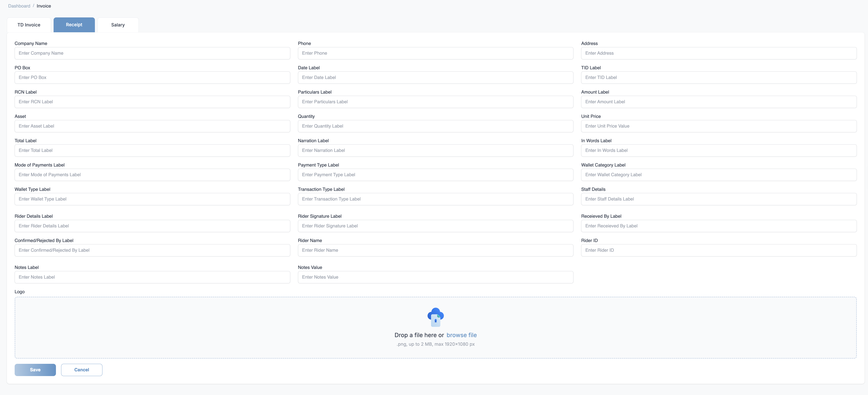Select the Transaction Type Label field
The height and width of the screenshot is (395, 868).
[x=435, y=199]
